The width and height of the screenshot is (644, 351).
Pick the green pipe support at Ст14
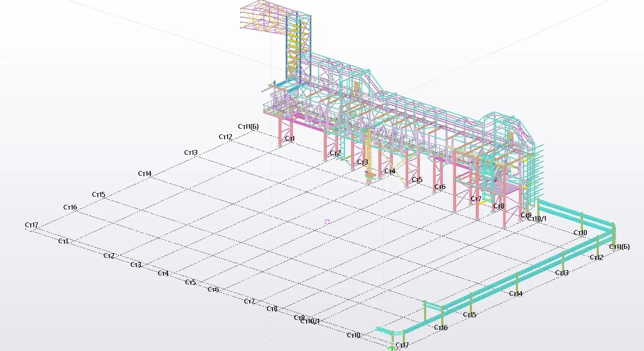[517, 281]
